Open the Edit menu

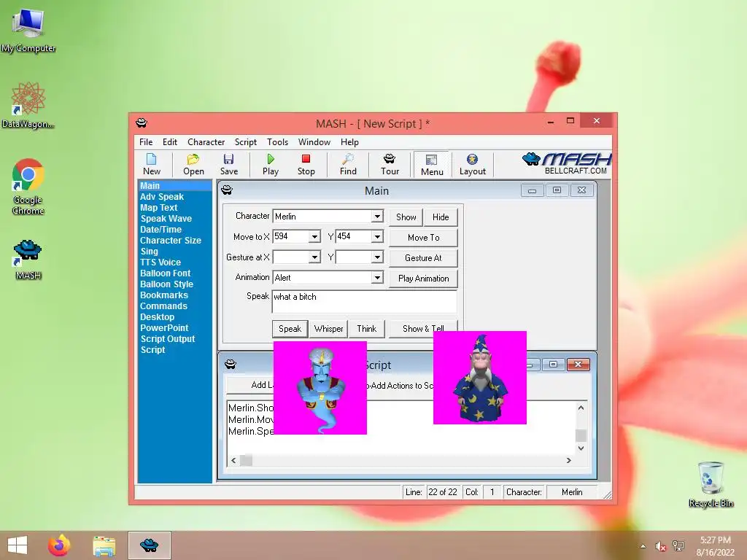pos(169,142)
